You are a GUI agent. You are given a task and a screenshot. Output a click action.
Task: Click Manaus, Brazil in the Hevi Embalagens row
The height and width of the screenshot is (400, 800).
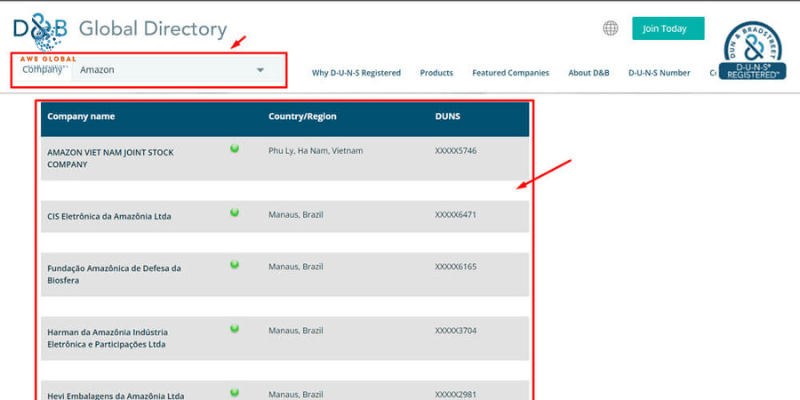[296, 394]
